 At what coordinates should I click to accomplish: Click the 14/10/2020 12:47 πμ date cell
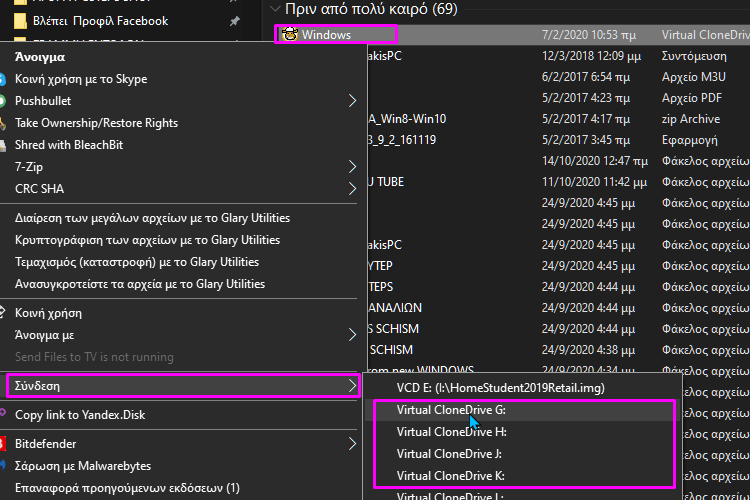(x=595, y=161)
